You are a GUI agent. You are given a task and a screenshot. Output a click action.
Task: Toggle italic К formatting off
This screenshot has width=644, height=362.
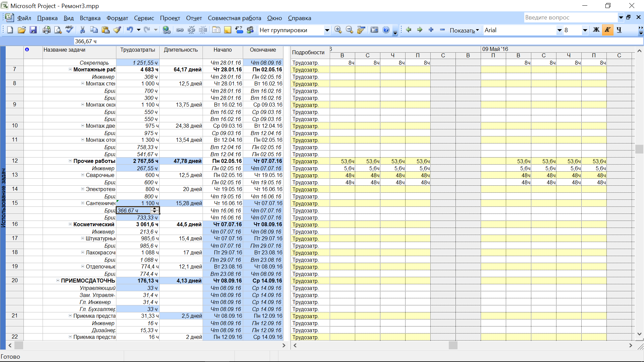click(x=607, y=30)
